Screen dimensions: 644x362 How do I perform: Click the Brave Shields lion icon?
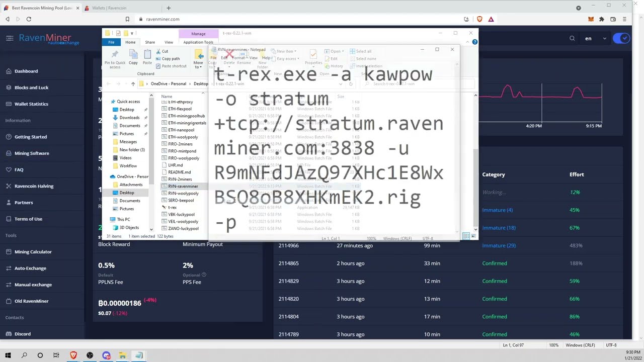tap(479, 19)
